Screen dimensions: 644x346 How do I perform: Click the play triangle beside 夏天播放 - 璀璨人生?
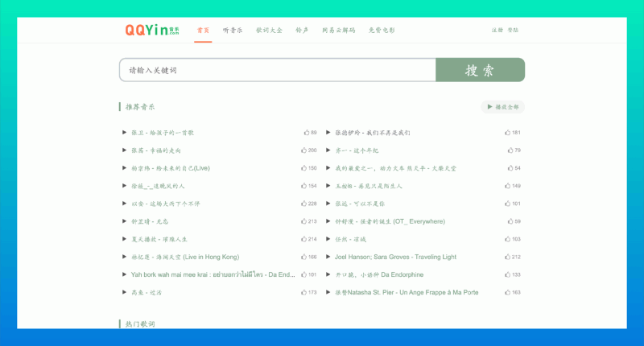124,239
